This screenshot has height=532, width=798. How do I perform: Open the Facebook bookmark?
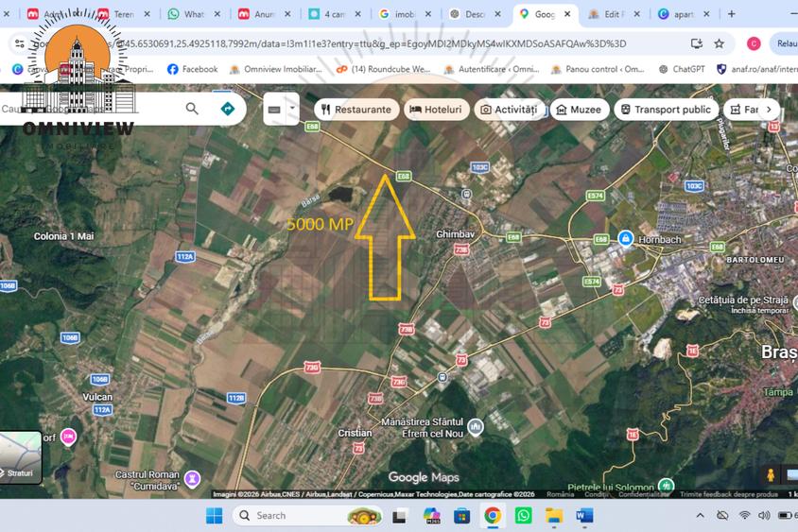point(192,69)
